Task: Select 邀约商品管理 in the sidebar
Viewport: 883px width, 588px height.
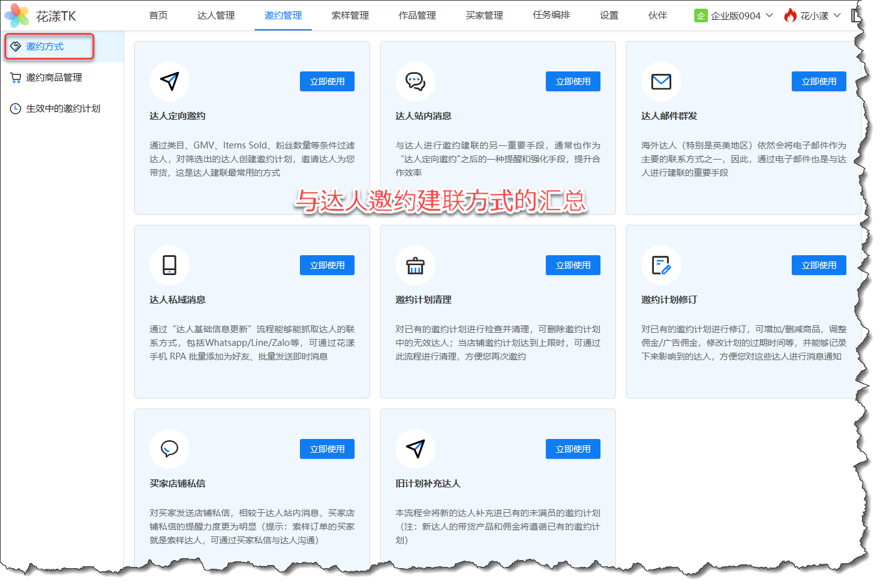Action: 54,78
